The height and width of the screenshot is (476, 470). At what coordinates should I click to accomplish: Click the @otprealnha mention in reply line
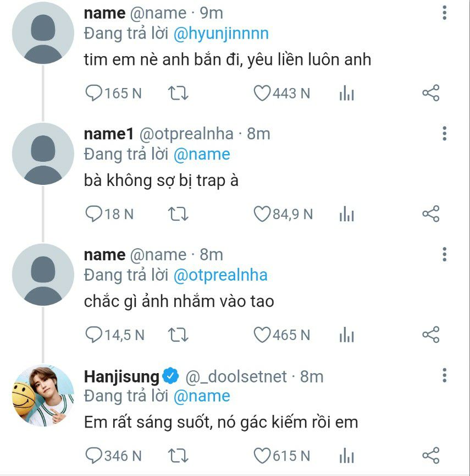(220, 275)
